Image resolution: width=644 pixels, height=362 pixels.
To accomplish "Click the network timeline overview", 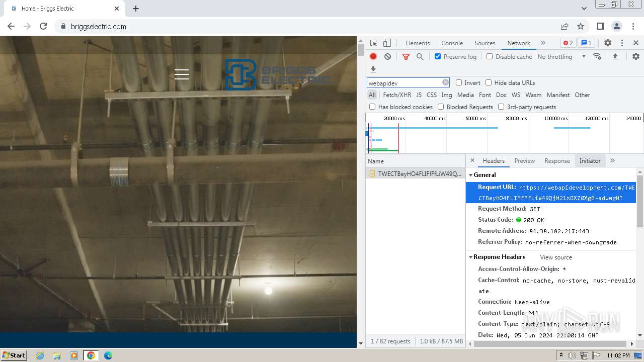I will click(x=505, y=133).
